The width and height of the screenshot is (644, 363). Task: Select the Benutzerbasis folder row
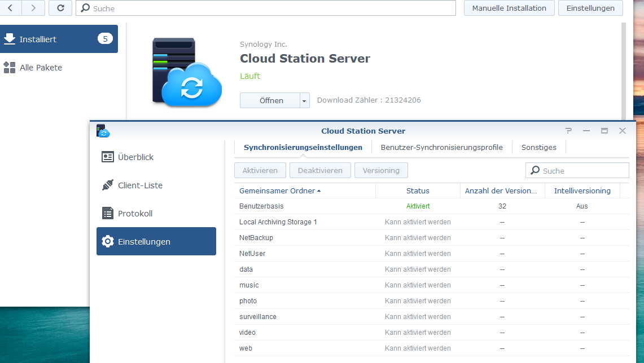tap(261, 206)
